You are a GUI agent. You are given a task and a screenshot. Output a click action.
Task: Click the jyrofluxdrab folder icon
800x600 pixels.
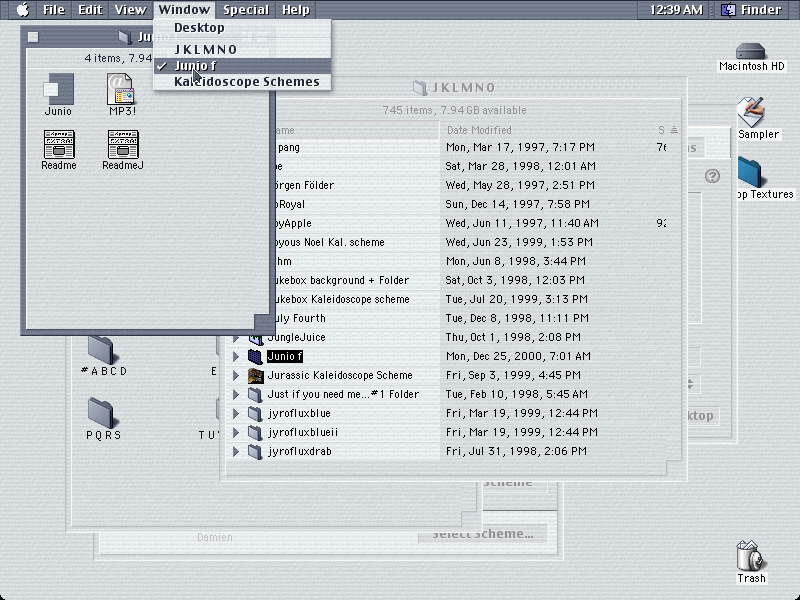(255, 452)
